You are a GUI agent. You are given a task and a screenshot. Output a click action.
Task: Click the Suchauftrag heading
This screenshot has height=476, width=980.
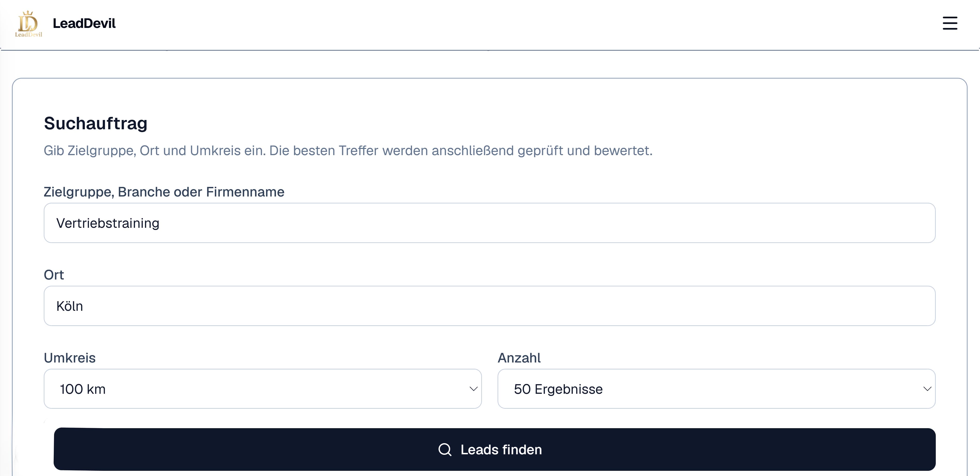click(x=95, y=124)
